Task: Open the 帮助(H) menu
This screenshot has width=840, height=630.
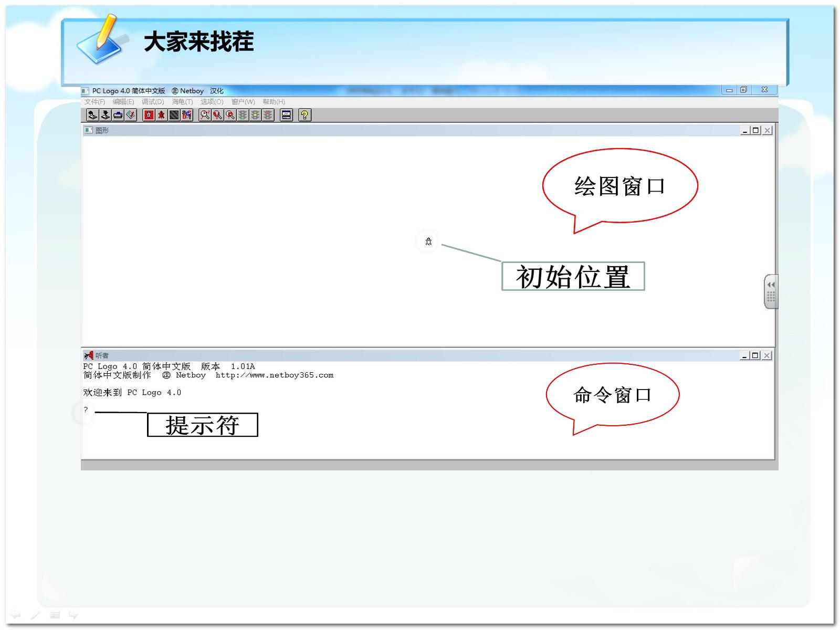Action: pyautogui.click(x=274, y=102)
